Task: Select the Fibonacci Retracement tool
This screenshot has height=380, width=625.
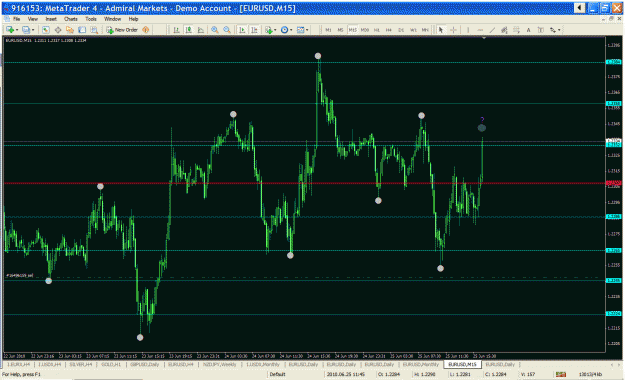Action: (x=516, y=30)
